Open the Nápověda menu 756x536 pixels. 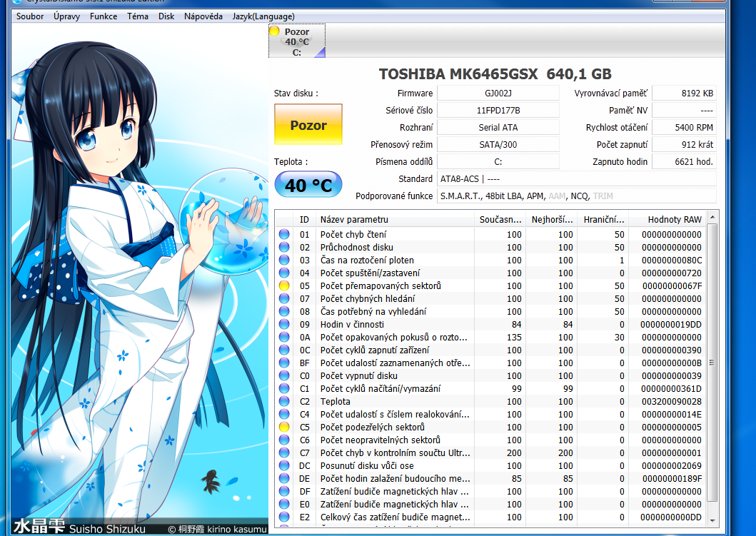(203, 16)
